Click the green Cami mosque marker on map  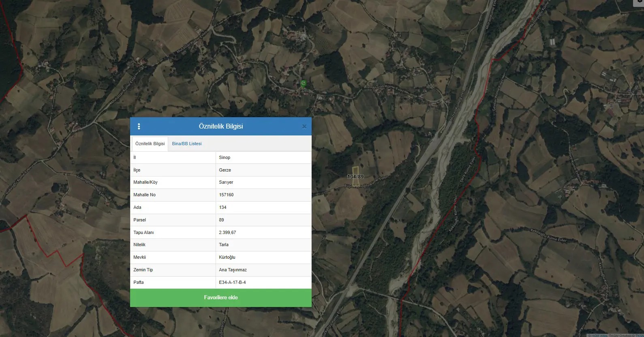(x=304, y=84)
